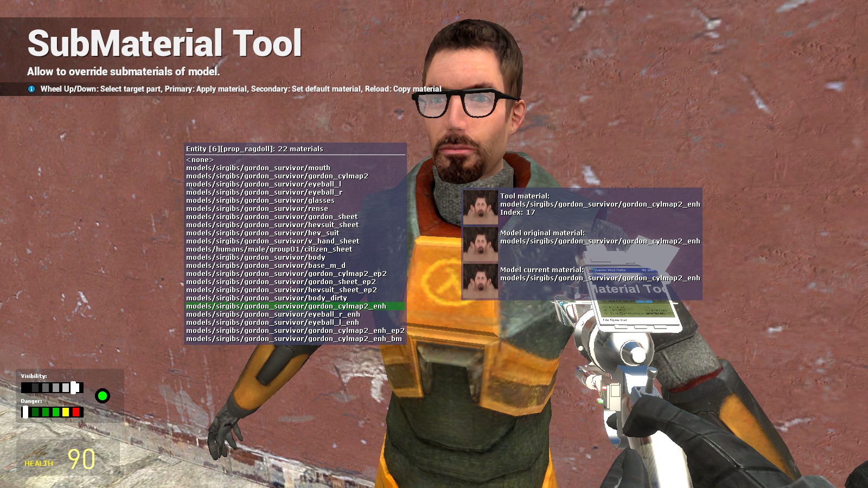This screenshot has width=868, height=488.
Task: Choose the gordon_survivor/gordon_cylmap2_enh_bm row
Action: pyautogui.click(x=295, y=339)
